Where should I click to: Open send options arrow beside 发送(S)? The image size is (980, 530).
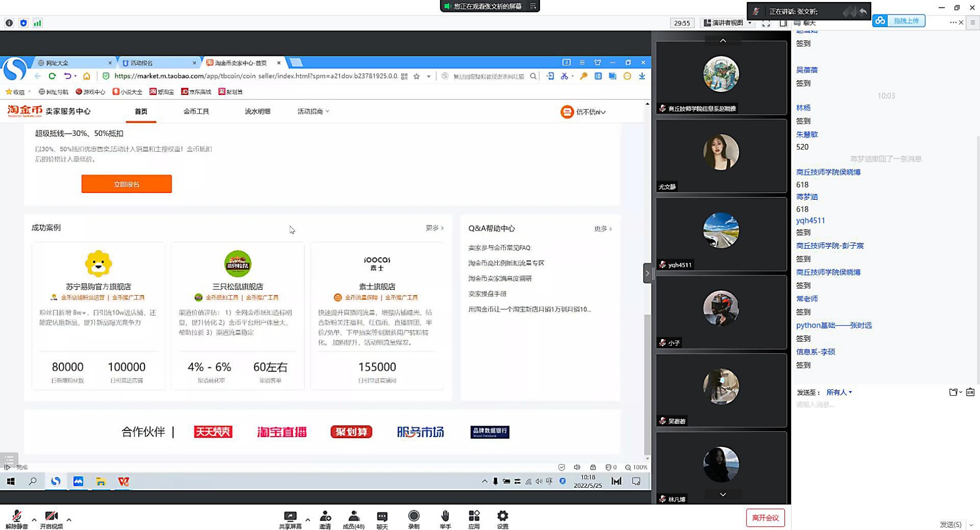pos(971,524)
